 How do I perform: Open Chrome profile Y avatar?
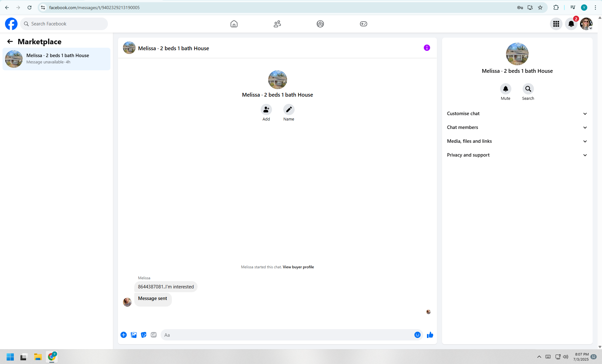click(x=584, y=8)
